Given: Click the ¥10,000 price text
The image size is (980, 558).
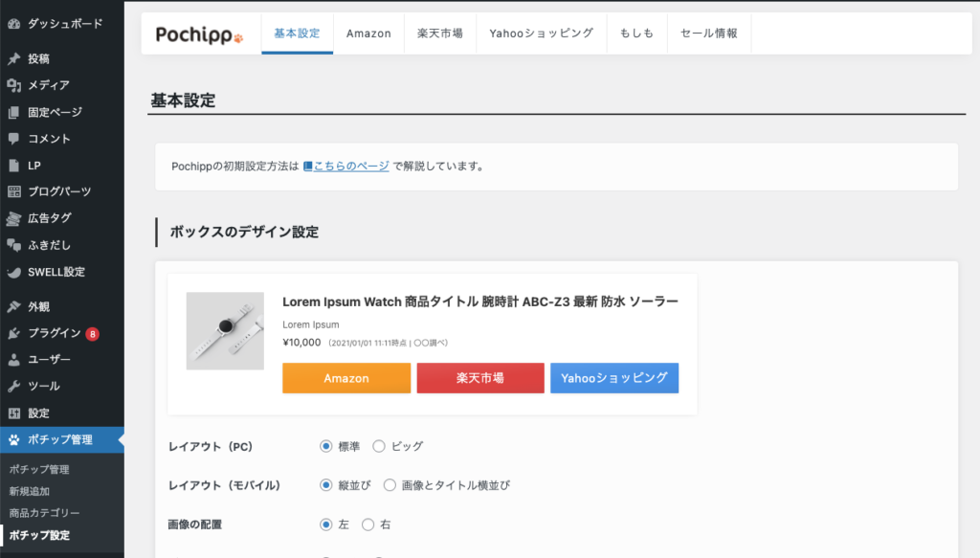Looking at the screenshot, I should [x=301, y=343].
